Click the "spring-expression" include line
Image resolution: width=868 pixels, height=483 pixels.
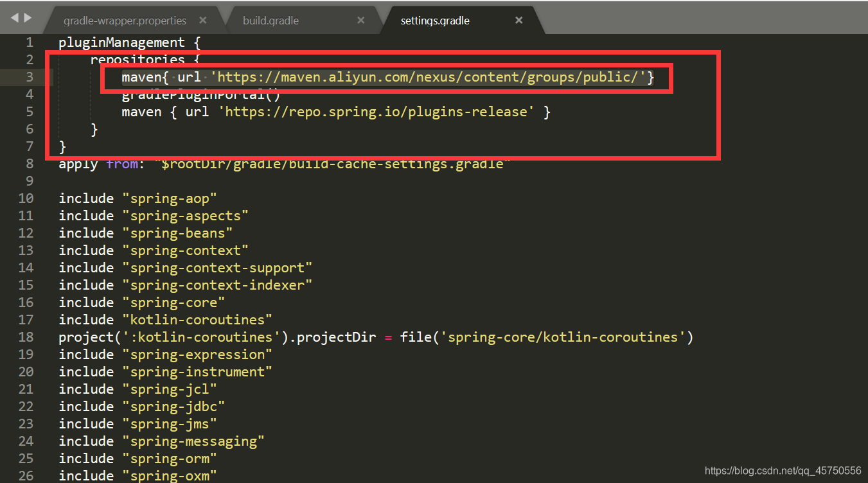(166, 355)
